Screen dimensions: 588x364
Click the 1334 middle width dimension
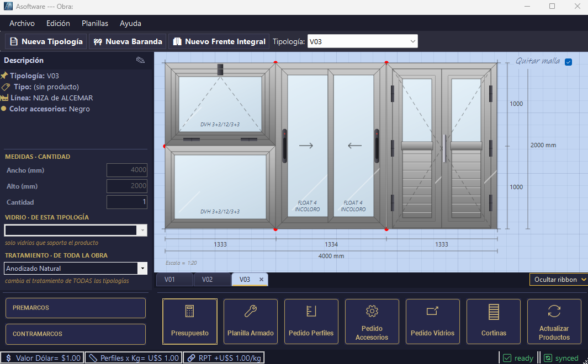click(331, 244)
